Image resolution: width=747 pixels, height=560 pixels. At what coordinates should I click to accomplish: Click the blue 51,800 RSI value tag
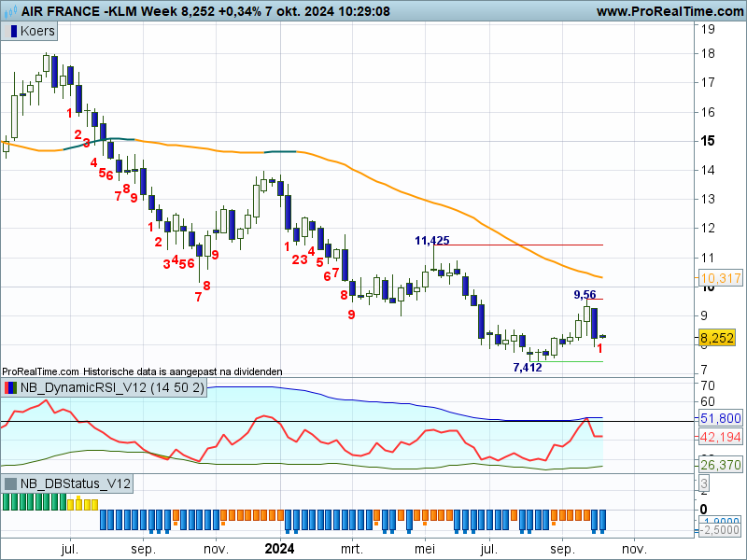point(719,419)
